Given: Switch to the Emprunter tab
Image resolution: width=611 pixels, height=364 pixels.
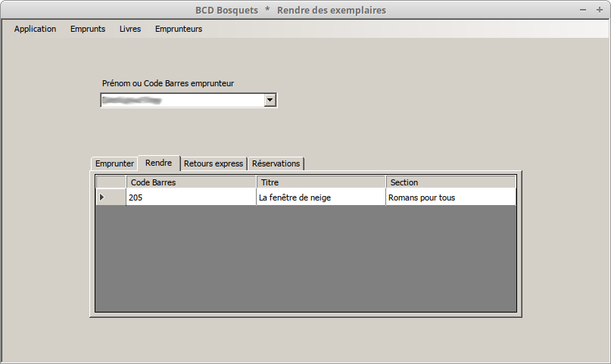Looking at the screenshot, I should click(x=114, y=163).
